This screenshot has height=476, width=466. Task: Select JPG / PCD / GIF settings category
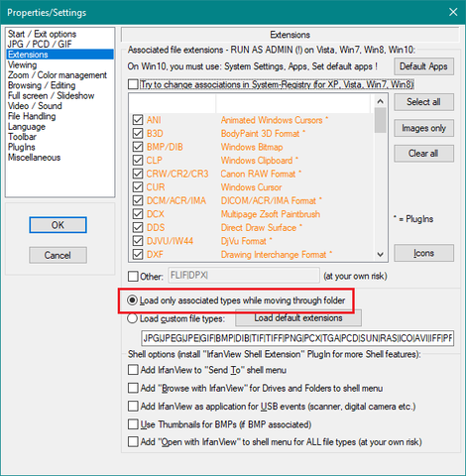pyautogui.click(x=40, y=45)
